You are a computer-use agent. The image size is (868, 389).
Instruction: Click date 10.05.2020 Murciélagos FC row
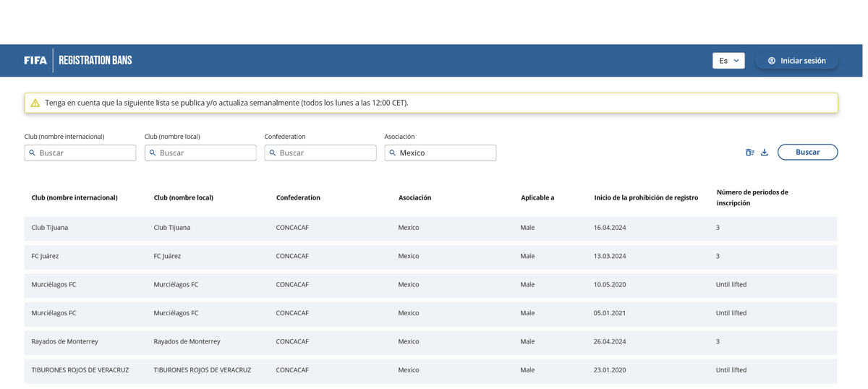coord(610,285)
